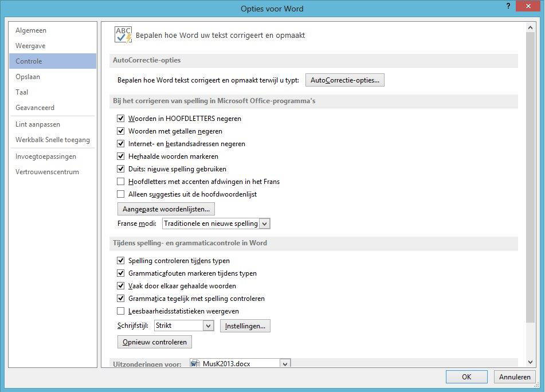545x392 pixels.
Task: Open Werkbalk Snelle toegang settings
Action: (53, 140)
